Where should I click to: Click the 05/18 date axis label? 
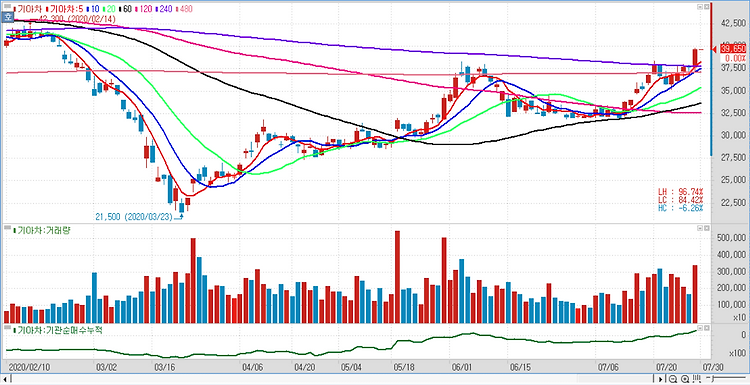[x=403, y=367]
